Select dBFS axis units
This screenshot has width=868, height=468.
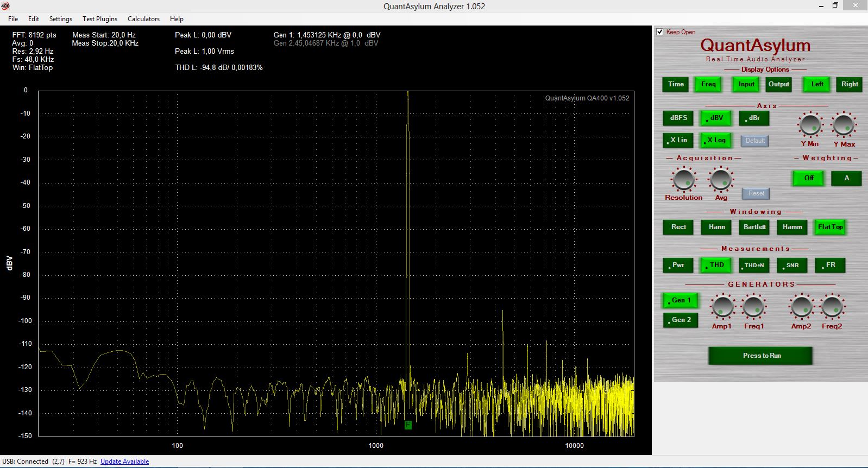678,118
